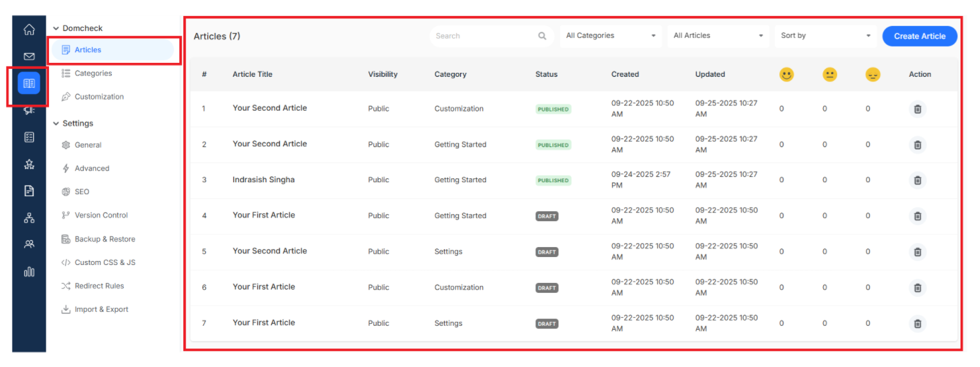
Task: Delete row 2 article via trash icon
Action: click(x=917, y=144)
